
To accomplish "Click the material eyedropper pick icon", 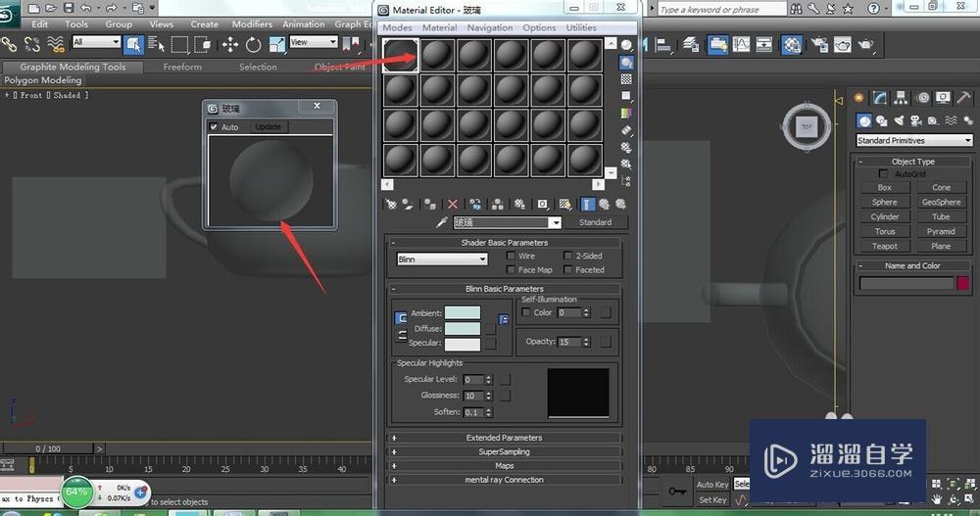I will tap(442, 222).
